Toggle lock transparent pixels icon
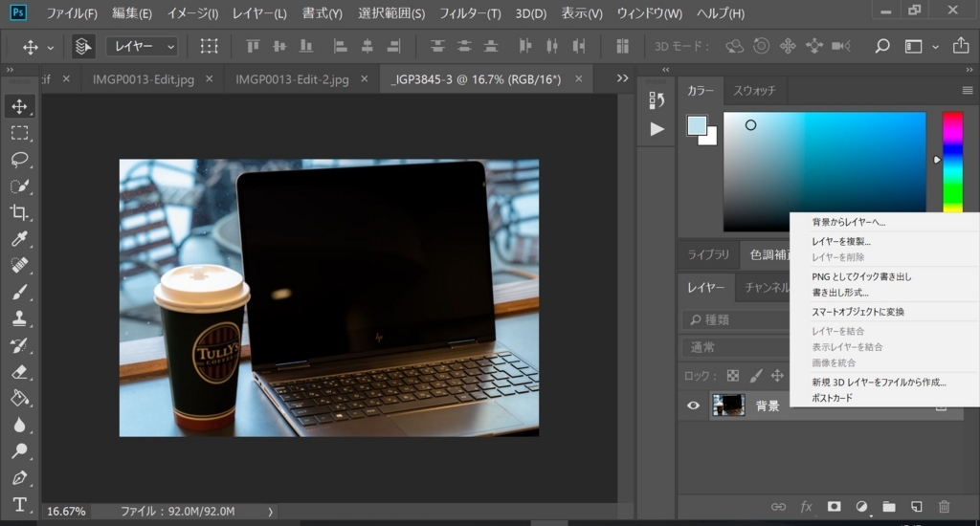Image resolution: width=980 pixels, height=526 pixels. pyautogui.click(x=732, y=376)
